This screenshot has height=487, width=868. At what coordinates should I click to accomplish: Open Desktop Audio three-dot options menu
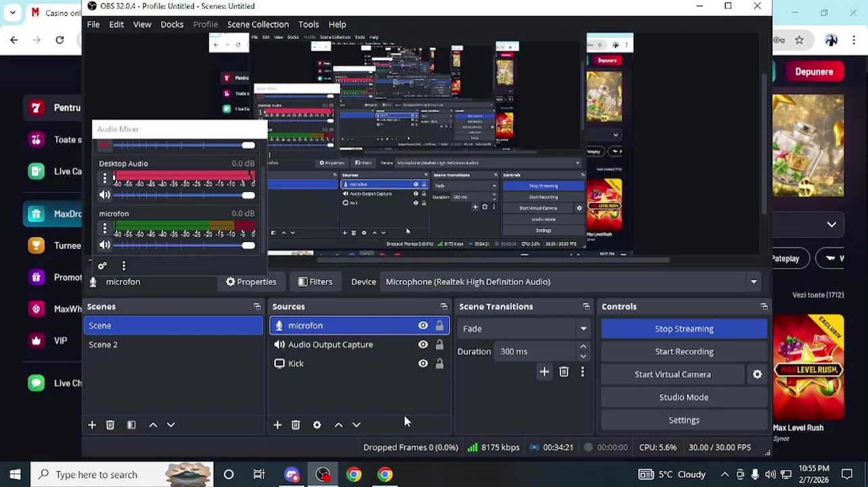point(104,178)
